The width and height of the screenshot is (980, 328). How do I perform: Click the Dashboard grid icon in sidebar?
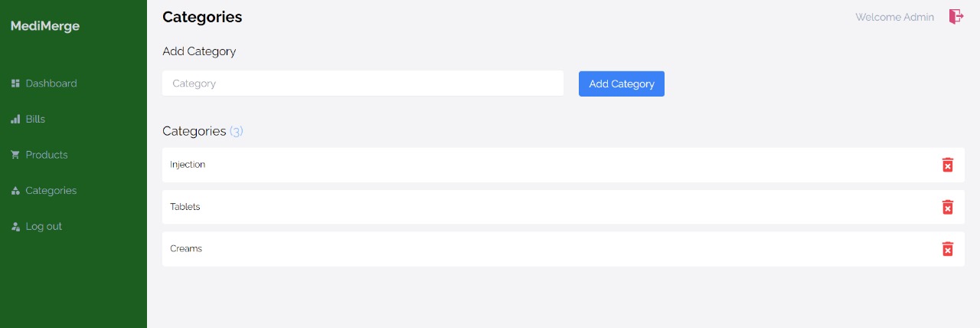pos(15,84)
